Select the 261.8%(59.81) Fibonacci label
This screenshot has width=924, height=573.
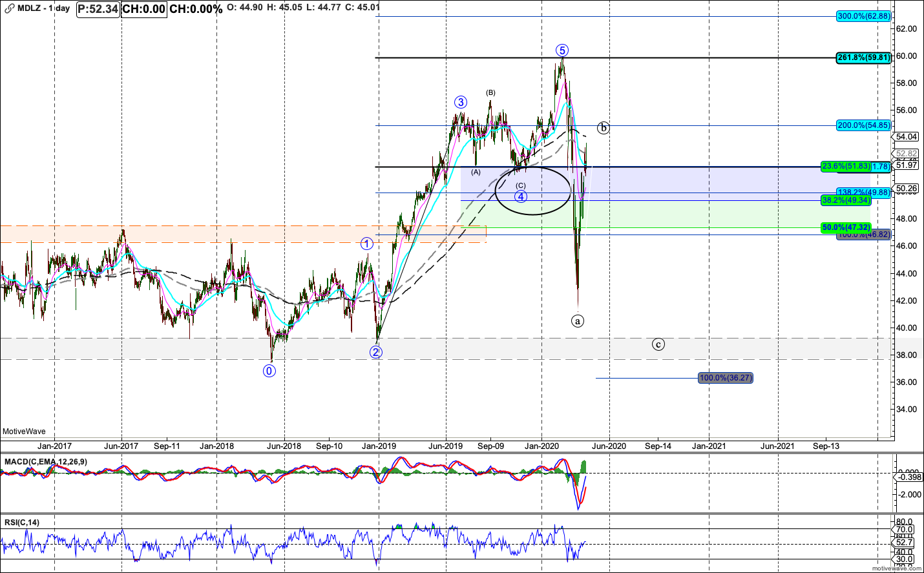(864, 57)
